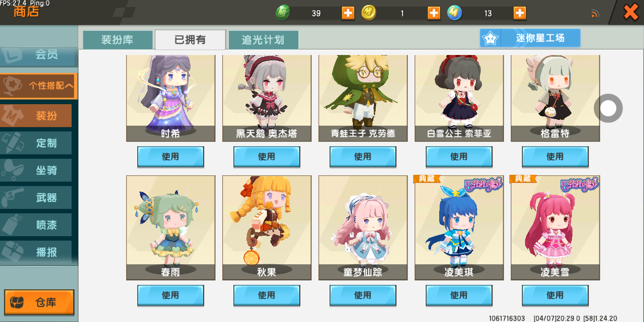The width and height of the screenshot is (644, 322).
Task: Switch to the 装扮库 tab
Action: click(x=117, y=40)
